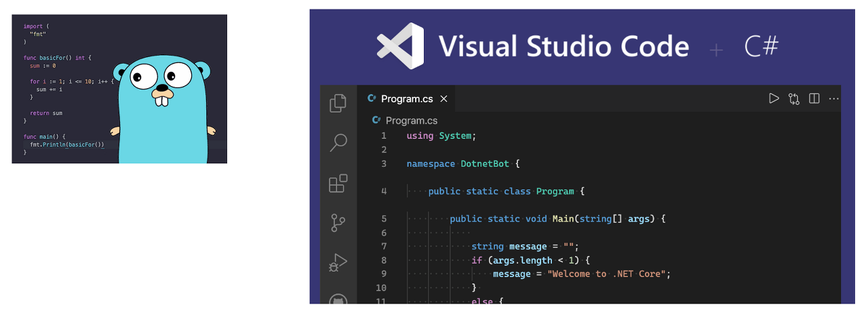Click the "if (args.length < 1) {" line
This screenshot has height=326, width=868.
pyautogui.click(x=531, y=260)
